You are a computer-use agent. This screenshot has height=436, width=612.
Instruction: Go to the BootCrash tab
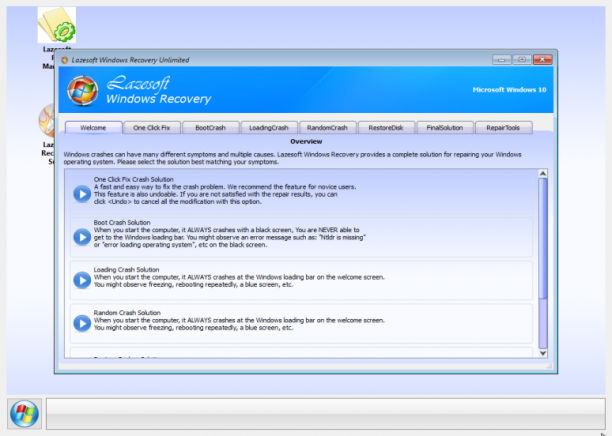tap(210, 128)
